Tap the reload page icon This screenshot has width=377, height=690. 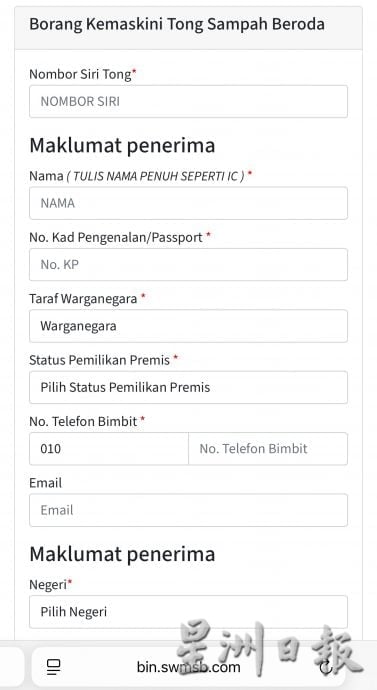326,668
